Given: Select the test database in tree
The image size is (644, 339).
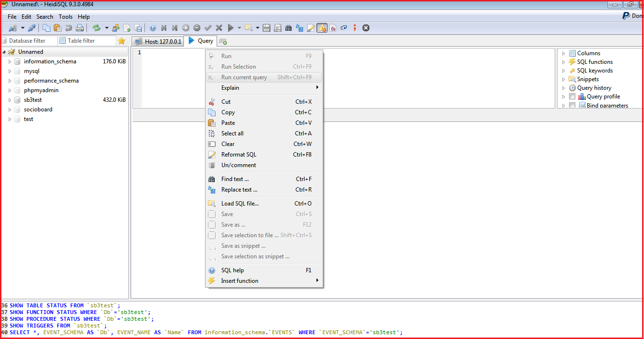Looking at the screenshot, I should coord(29,119).
